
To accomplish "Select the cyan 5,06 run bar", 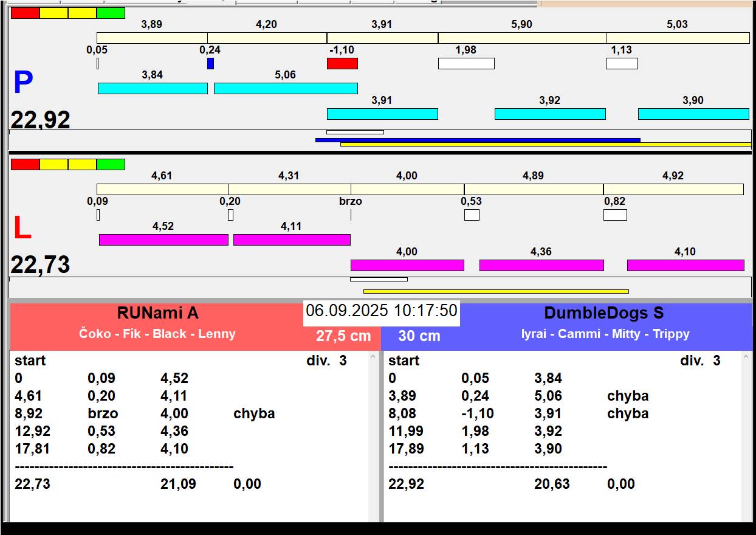I will pyautogui.click(x=286, y=88).
